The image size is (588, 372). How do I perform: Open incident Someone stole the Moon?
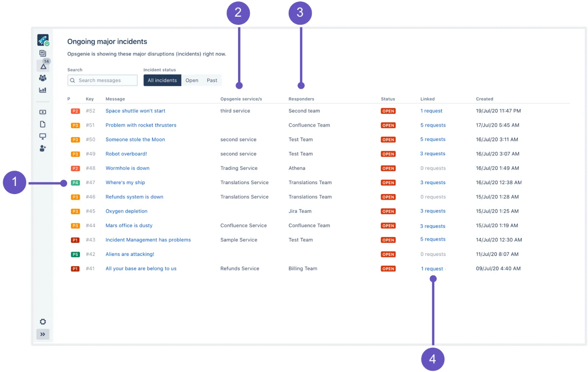(x=135, y=139)
